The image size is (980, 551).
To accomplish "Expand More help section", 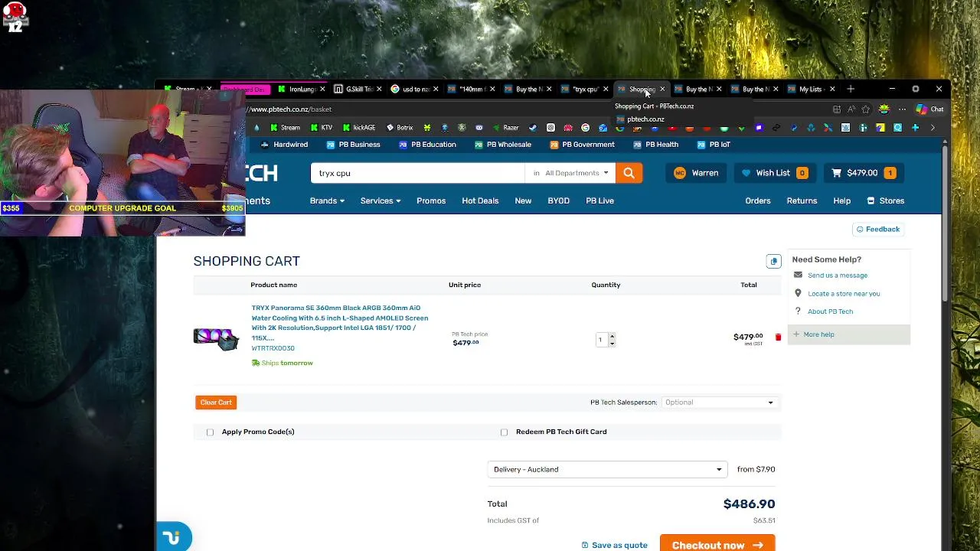I will (848, 334).
